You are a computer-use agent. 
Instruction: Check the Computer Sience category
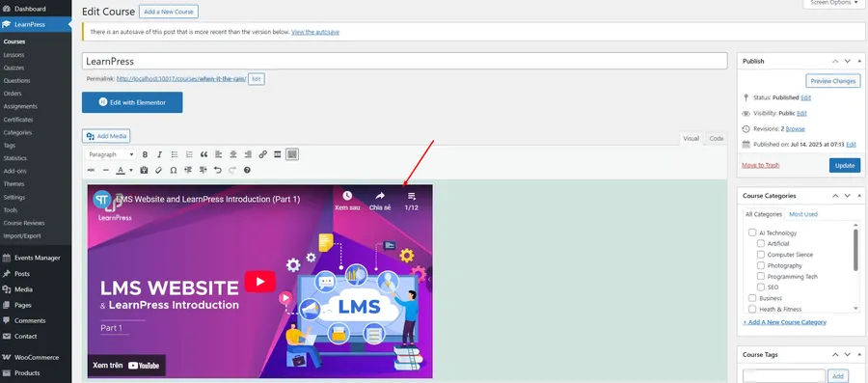pyautogui.click(x=761, y=255)
